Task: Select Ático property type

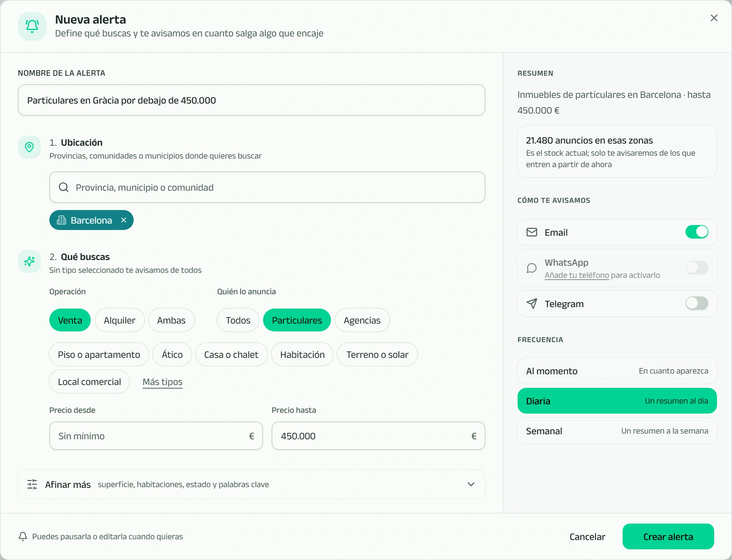Action: 172,354
